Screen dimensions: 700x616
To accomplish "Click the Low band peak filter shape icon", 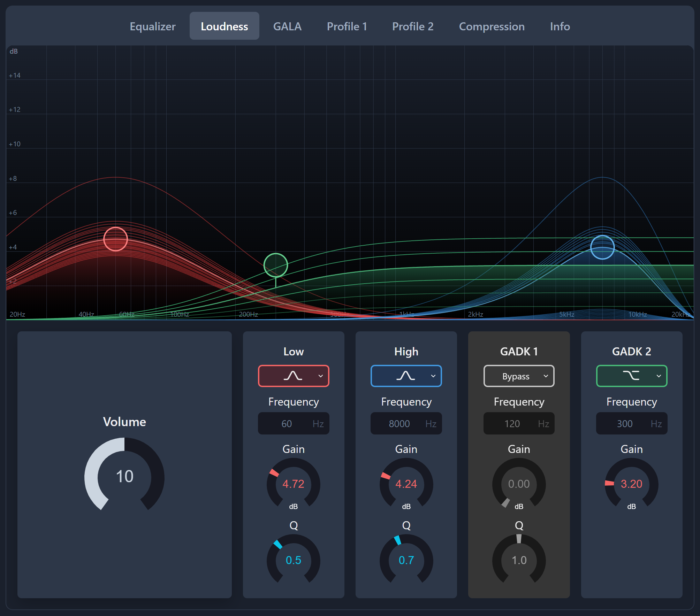I will pyautogui.click(x=292, y=376).
